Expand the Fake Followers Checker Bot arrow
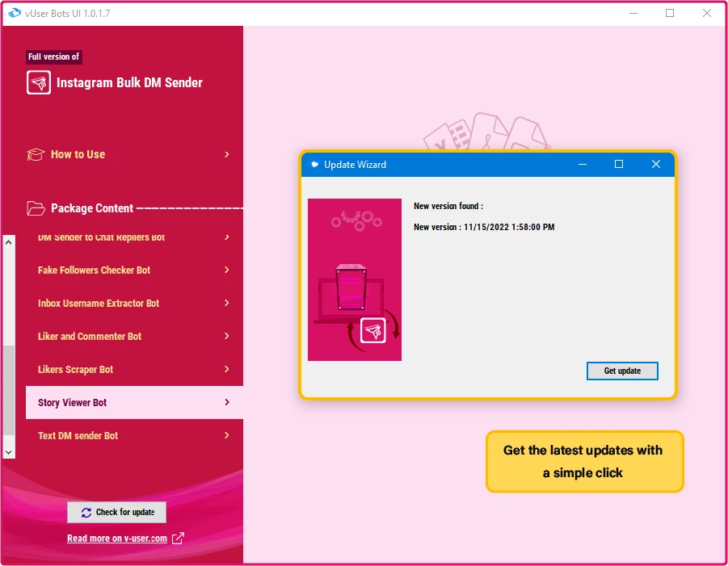This screenshot has width=728, height=566. [227, 270]
